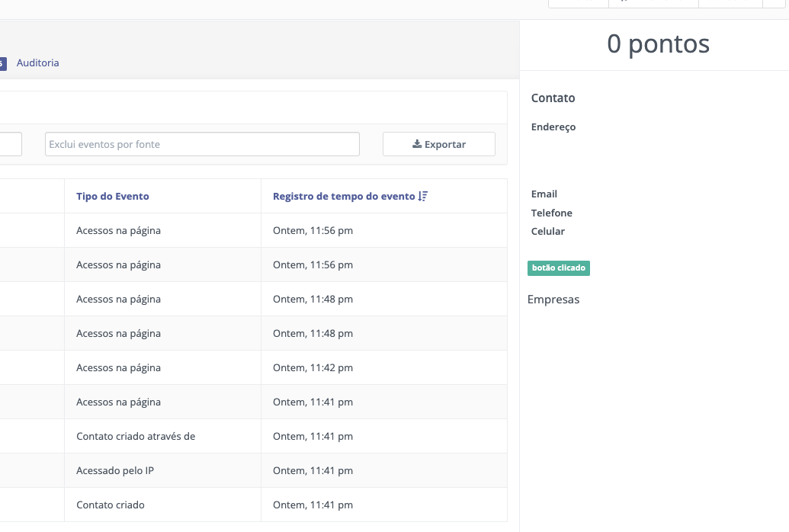Click the '0 pontos' score heading
Viewport: 789px width, 532px height.
coord(659,44)
